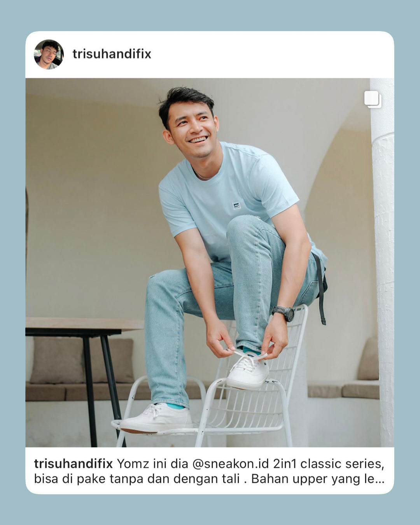Click the teal sock above floor sneaker
The width and height of the screenshot is (420, 525).
pyautogui.click(x=175, y=406)
